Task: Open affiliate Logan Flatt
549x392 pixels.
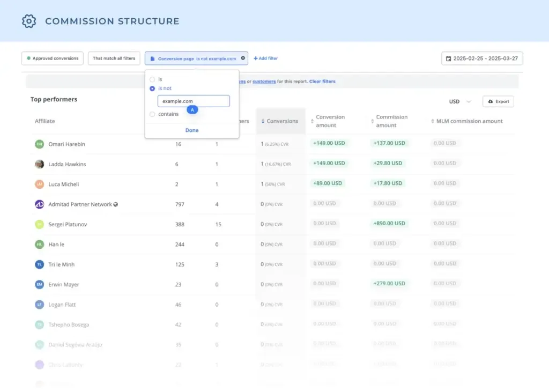Action: tap(62, 305)
